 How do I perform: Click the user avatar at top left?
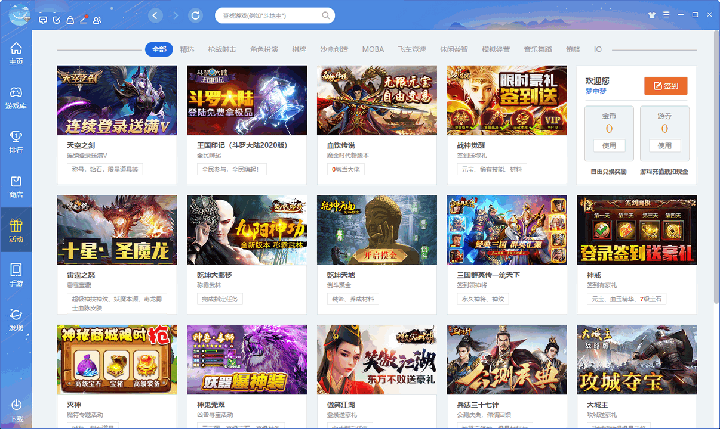click(x=19, y=15)
